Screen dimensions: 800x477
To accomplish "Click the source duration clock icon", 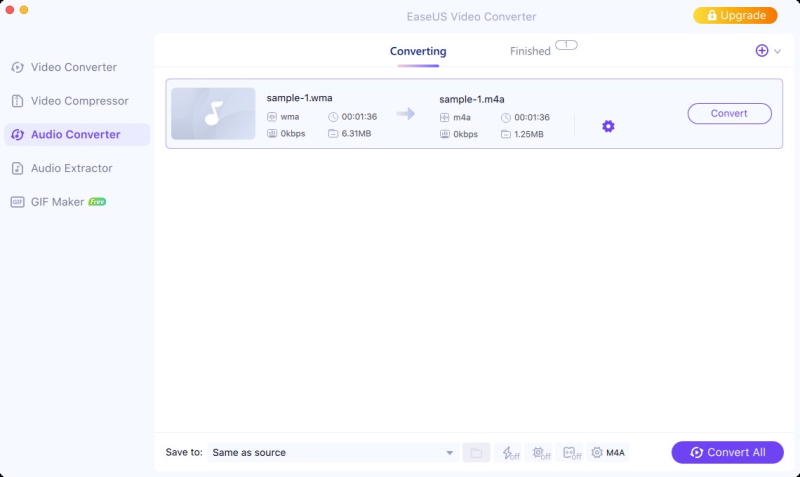I will coord(333,117).
